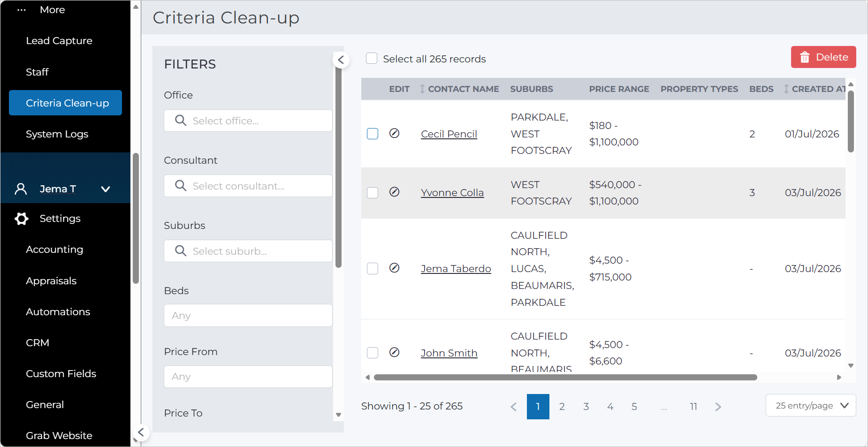Select current page 1 button
This screenshot has width=868, height=447.
tap(538, 407)
